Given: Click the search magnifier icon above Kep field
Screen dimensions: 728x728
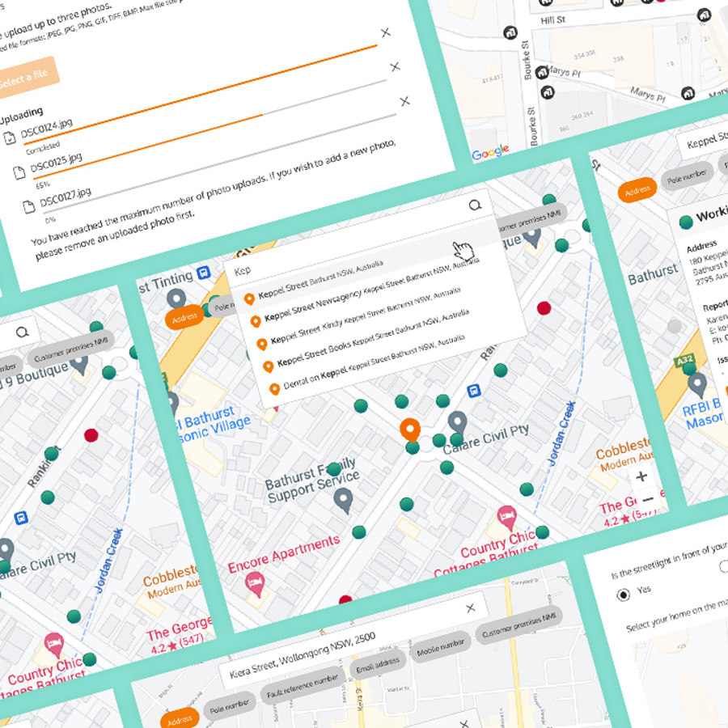Looking at the screenshot, I should coord(475,205).
